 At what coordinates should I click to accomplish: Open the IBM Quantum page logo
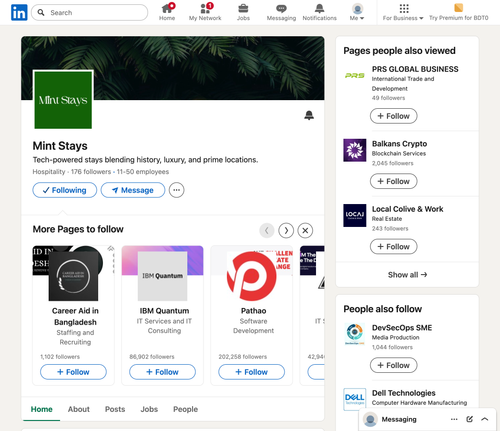pyautogui.click(x=162, y=276)
